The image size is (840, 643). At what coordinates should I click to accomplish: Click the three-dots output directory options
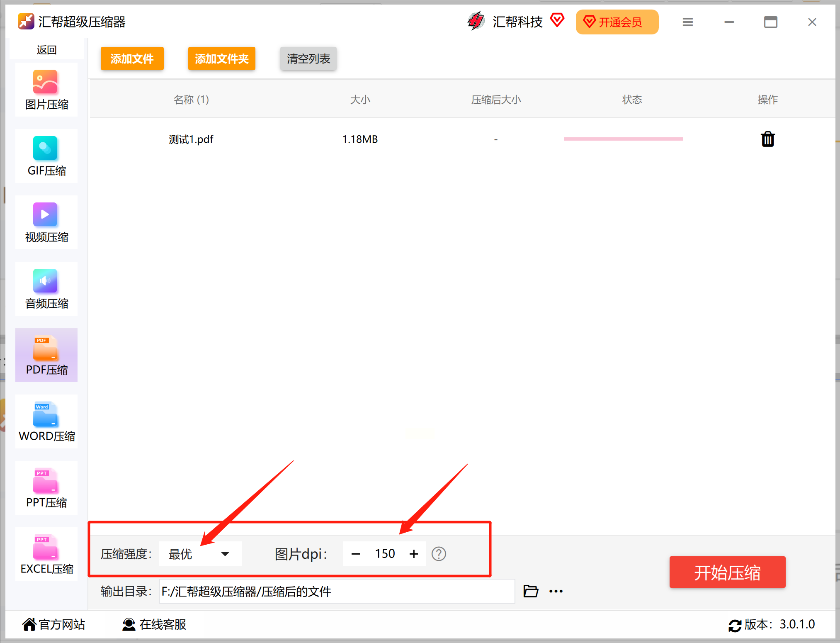pos(556,591)
